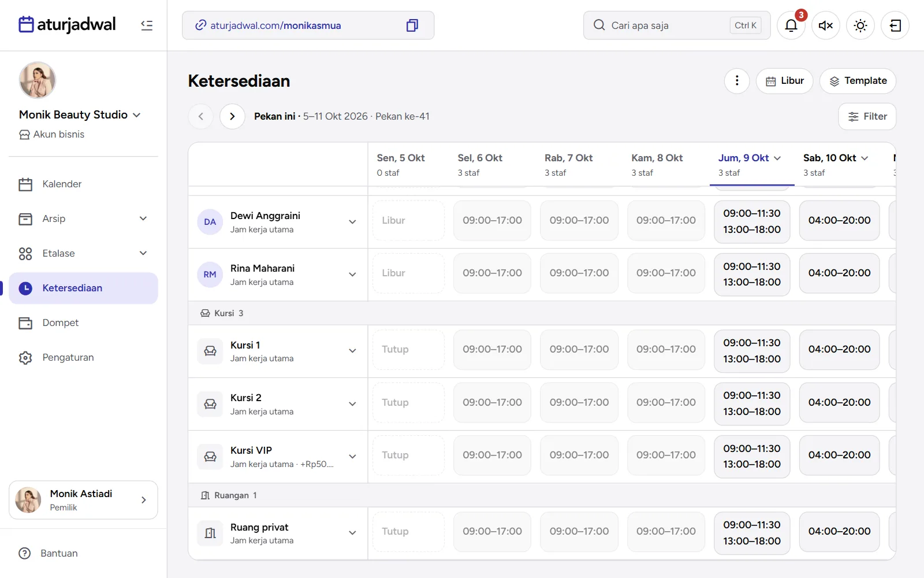Select Ruang privat's Saturday 04:00–20:00 slot
The image size is (924, 578).
[x=839, y=531]
